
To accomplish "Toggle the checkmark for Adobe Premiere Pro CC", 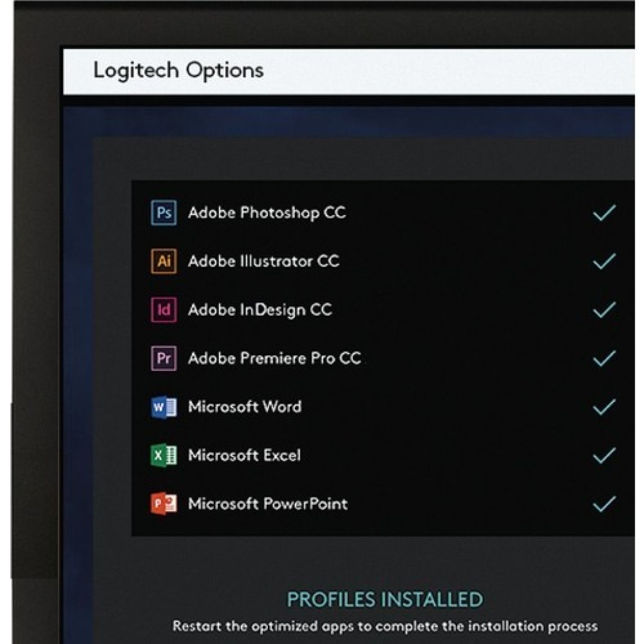I will 604,358.
